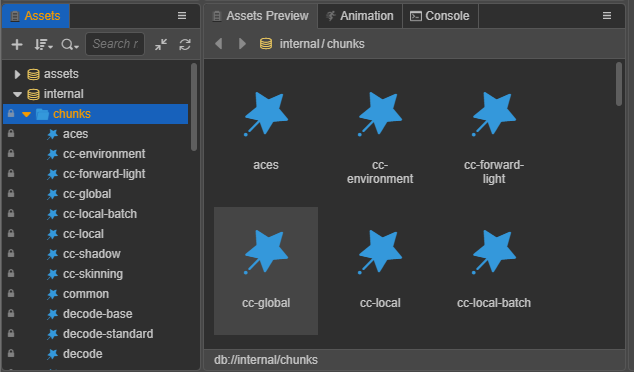
Task: Open the sort order dropdown
Action: coord(43,44)
